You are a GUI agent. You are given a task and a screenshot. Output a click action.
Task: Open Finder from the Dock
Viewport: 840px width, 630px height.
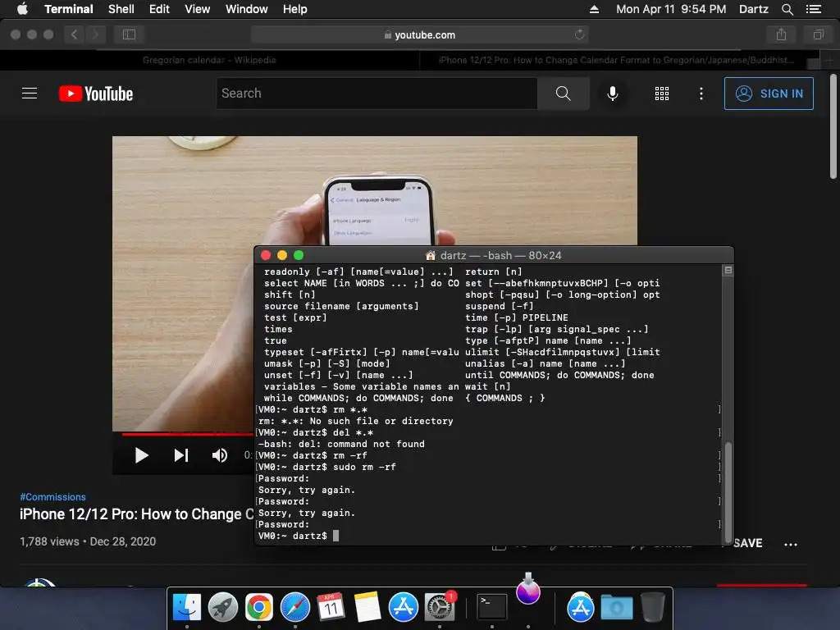click(x=187, y=607)
